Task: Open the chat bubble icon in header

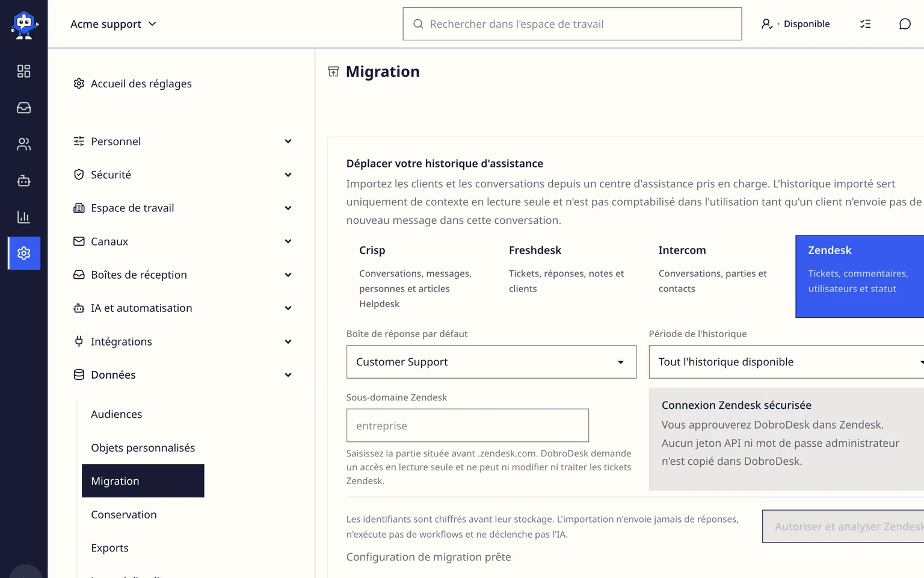Action: [x=905, y=24]
